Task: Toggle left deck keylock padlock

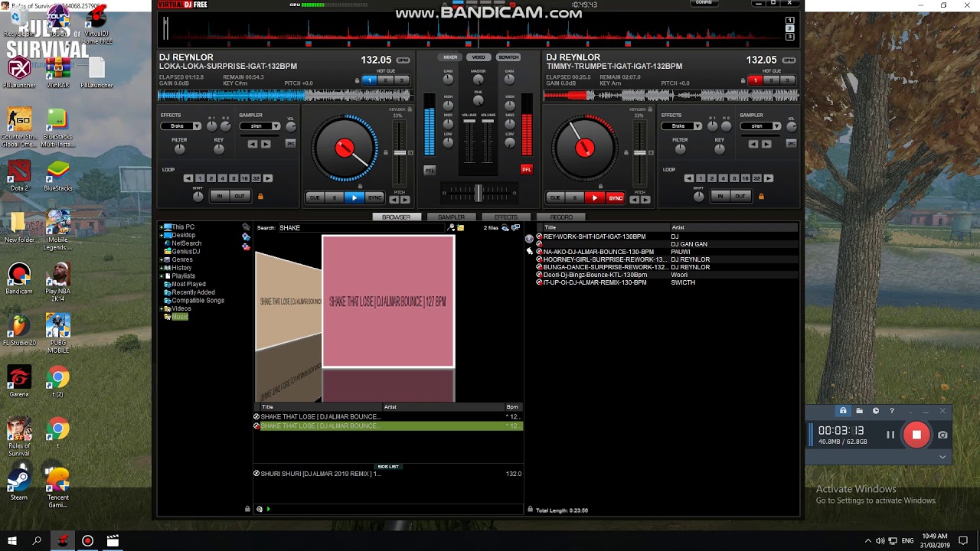Action: tap(410, 109)
